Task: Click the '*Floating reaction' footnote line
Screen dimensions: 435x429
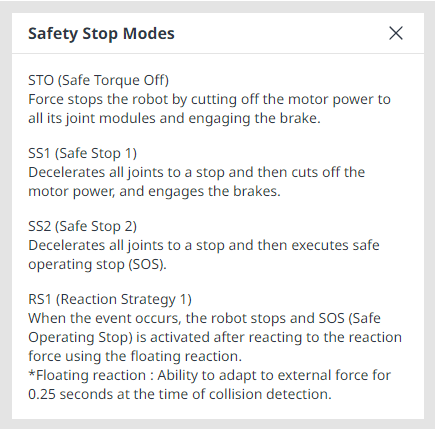Action: click(x=209, y=375)
